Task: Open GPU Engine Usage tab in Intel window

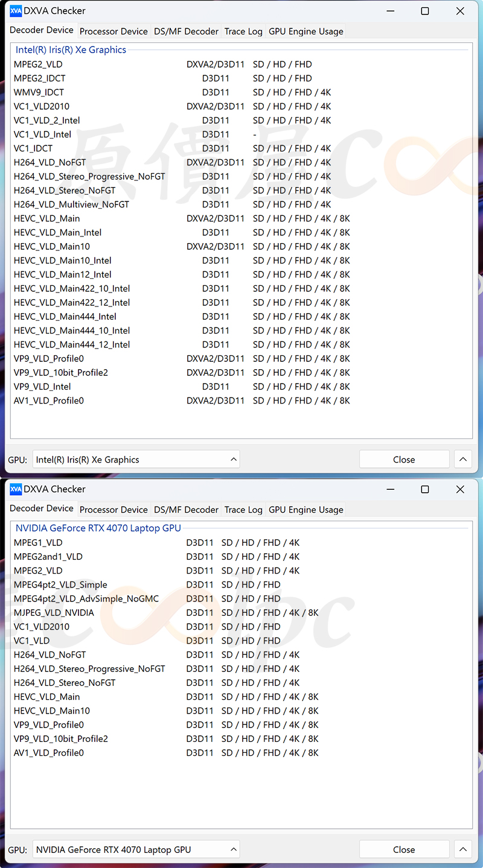Action: 306,31
